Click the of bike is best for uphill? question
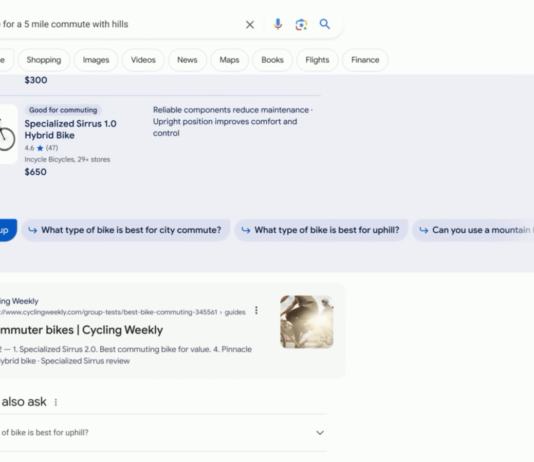Image resolution: width=534 pixels, height=462 pixels. (x=45, y=433)
